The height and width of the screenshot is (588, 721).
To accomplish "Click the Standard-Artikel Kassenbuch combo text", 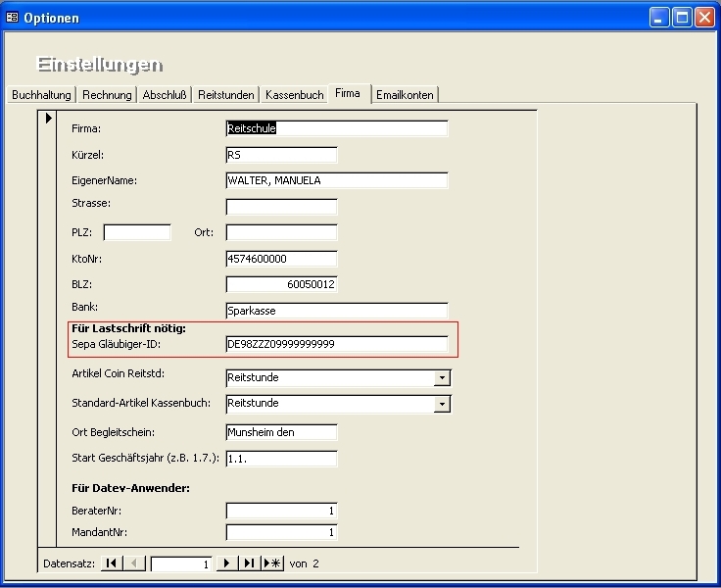I will pyautogui.click(x=330, y=404).
